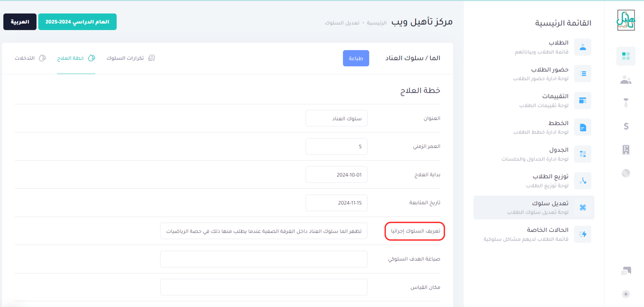Click the بداية العلاج label

[427, 174]
